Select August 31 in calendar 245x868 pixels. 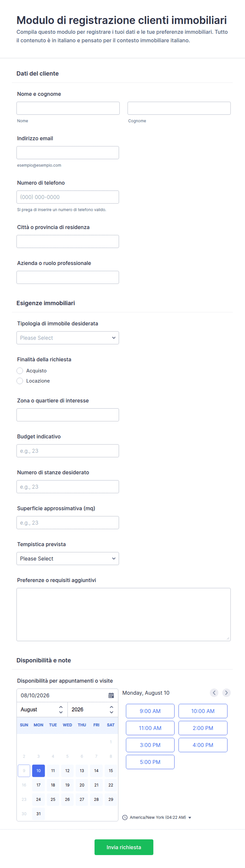[x=38, y=813]
